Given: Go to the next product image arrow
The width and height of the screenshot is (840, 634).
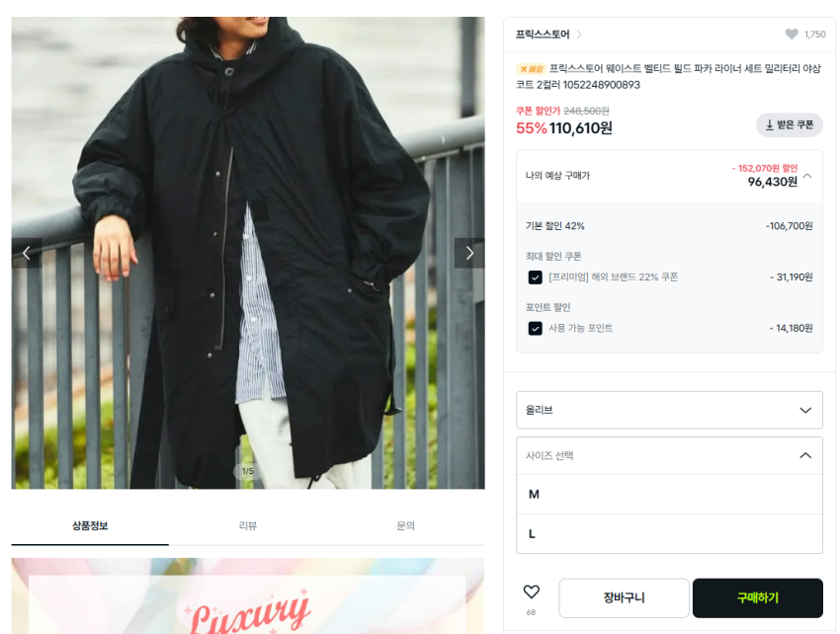Looking at the screenshot, I should pyautogui.click(x=469, y=253).
